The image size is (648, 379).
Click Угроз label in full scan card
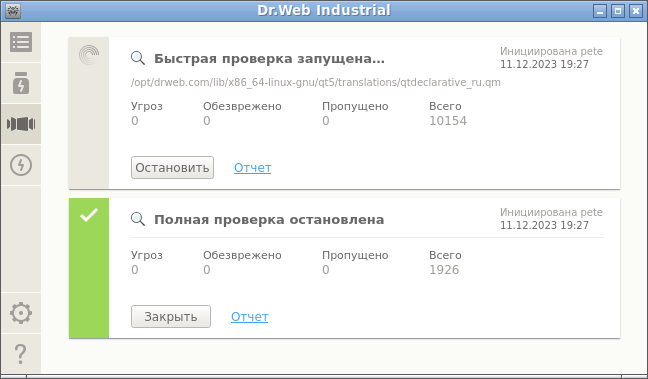[147, 255]
